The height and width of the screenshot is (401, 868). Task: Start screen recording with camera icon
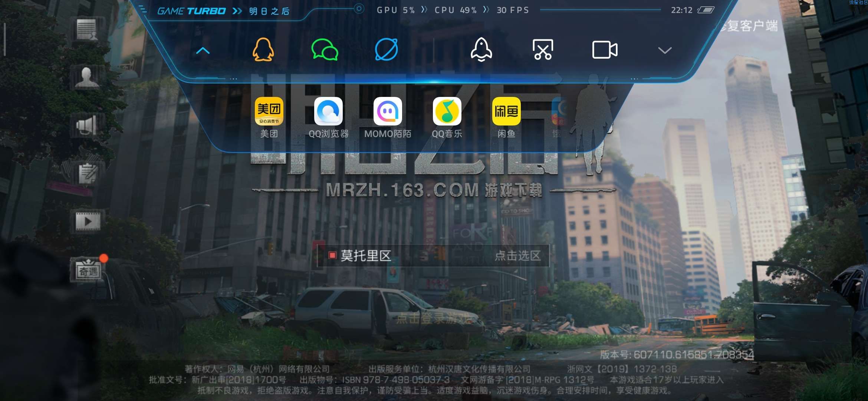coord(605,50)
